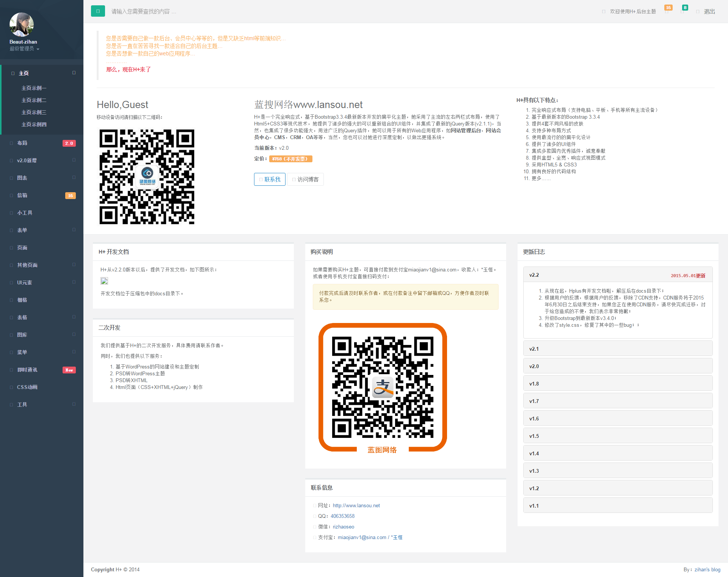The width and height of the screenshot is (728, 577).
Task: Expand the v1.1 changelog panel
Action: pos(618,506)
